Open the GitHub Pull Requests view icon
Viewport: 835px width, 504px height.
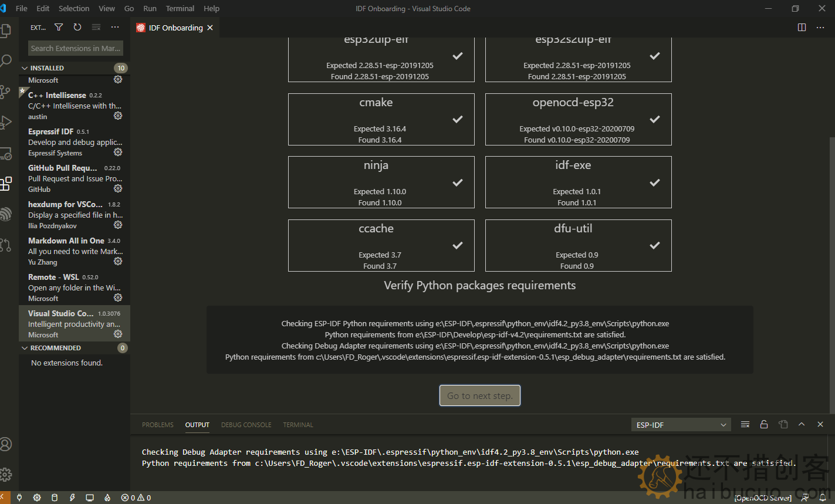click(5, 245)
